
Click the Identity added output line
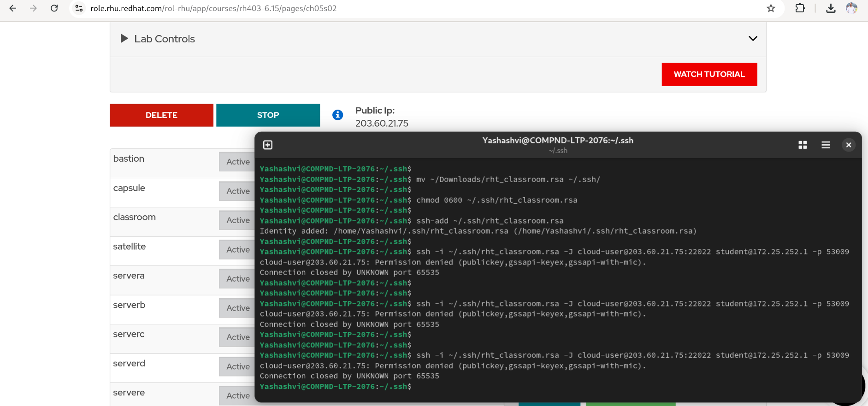click(478, 231)
